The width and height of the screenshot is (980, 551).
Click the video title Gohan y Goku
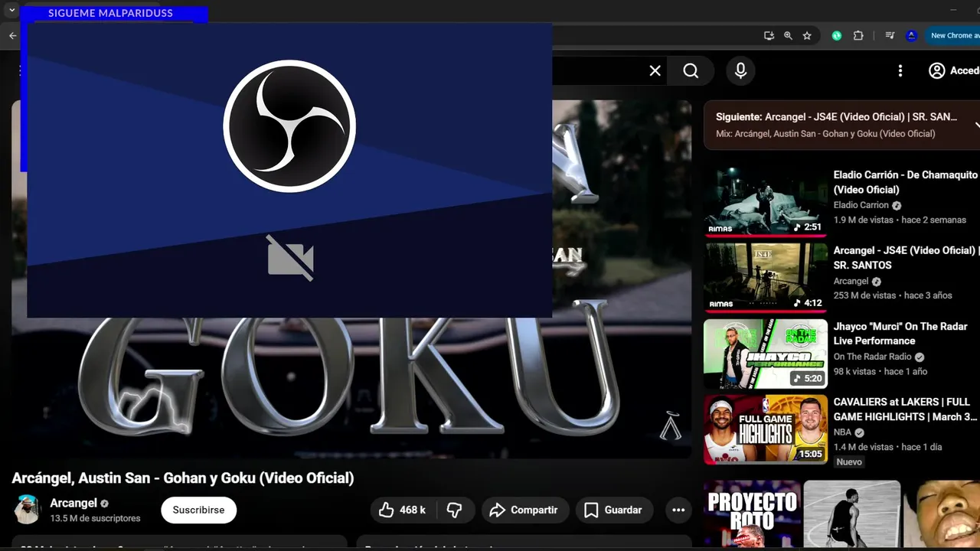(x=183, y=478)
